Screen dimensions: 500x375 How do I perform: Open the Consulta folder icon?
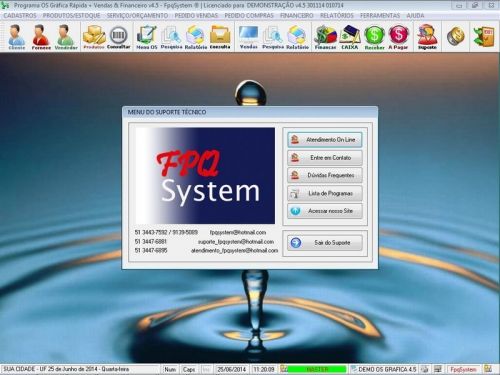(x=220, y=37)
